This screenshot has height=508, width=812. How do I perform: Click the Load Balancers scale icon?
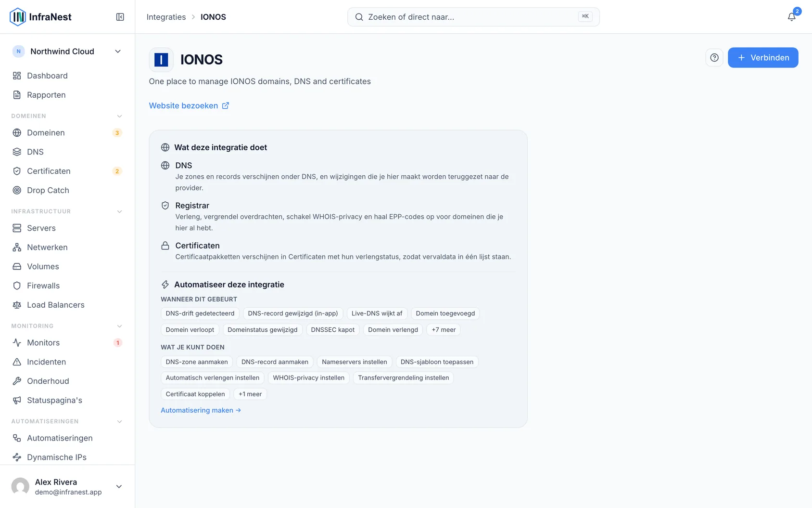pos(17,305)
